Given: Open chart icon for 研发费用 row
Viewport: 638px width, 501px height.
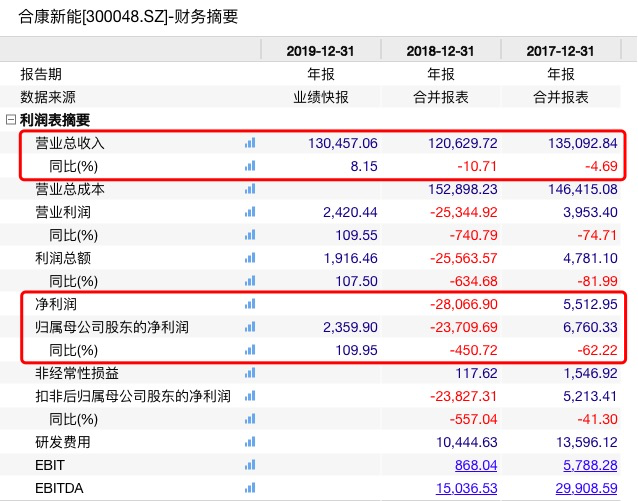Looking at the screenshot, I should pos(250,442).
